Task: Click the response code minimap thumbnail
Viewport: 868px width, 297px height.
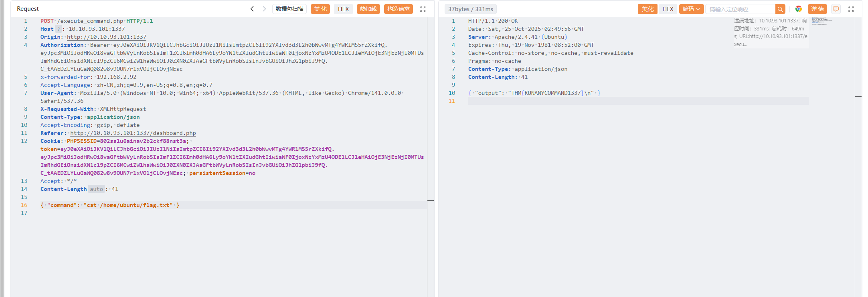Action: [821, 21]
